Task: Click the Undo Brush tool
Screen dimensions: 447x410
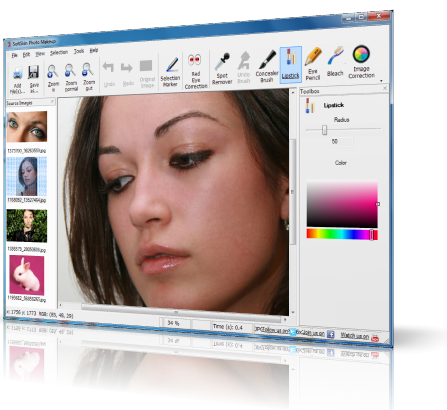Action: coord(244,68)
